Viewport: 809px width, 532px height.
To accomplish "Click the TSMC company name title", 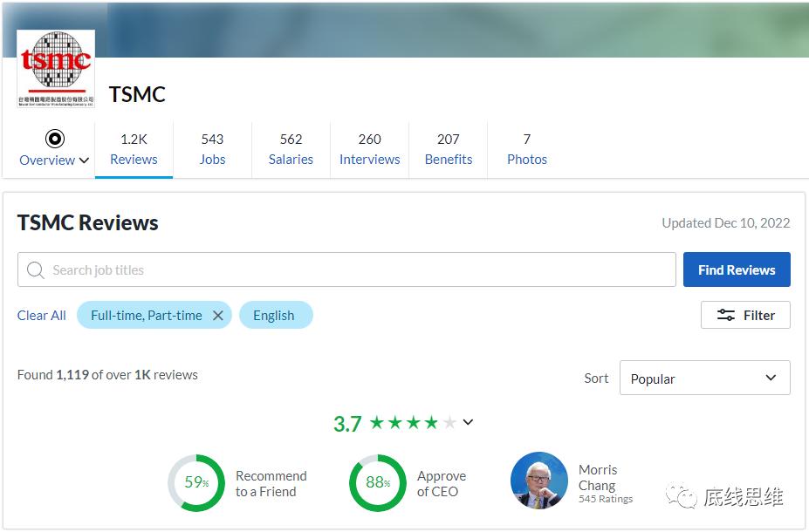I will pos(137,94).
